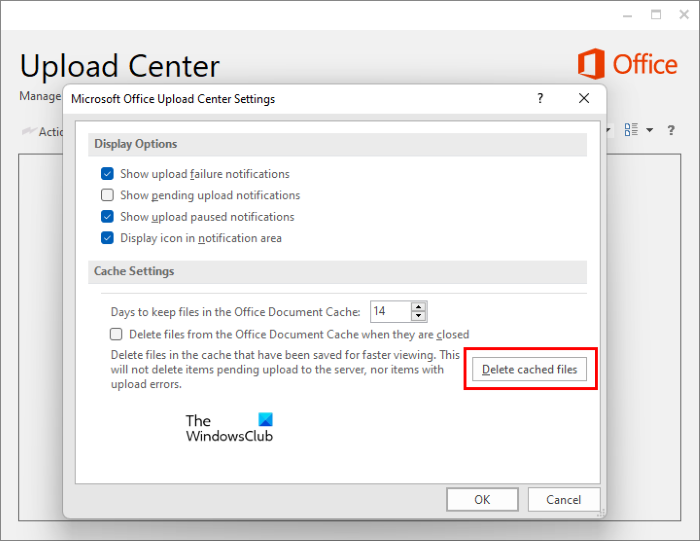Click the dialog's resize grip corner
Image resolution: width=700 pixels, height=541 pixels.
click(601, 513)
